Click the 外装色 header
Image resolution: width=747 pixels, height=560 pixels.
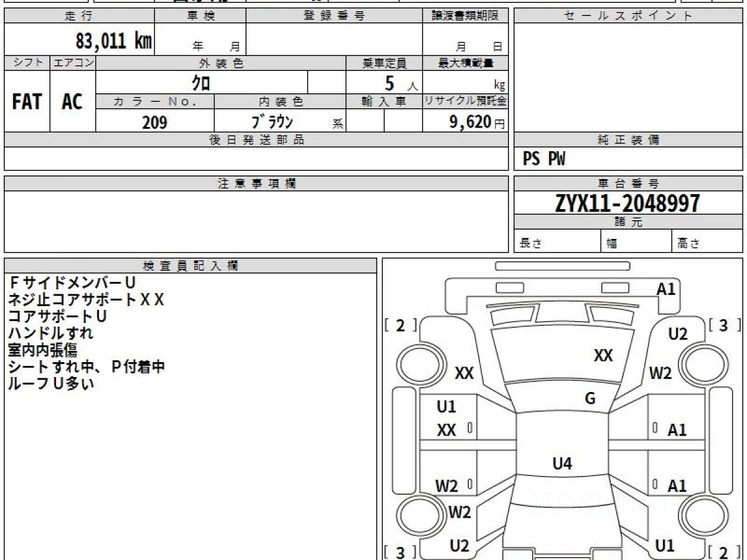tap(221, 63)
